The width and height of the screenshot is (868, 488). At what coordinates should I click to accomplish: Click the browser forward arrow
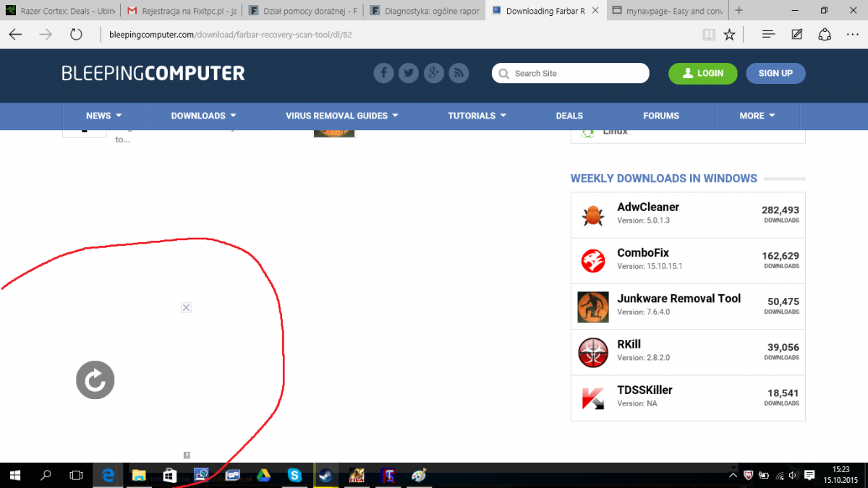(46, 35)
